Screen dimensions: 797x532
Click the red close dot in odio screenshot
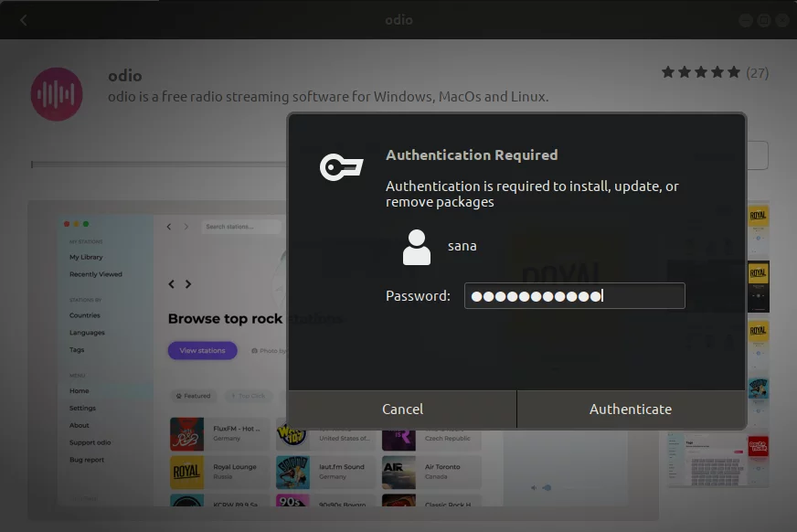pyautogui.click(x=67, y=224)
